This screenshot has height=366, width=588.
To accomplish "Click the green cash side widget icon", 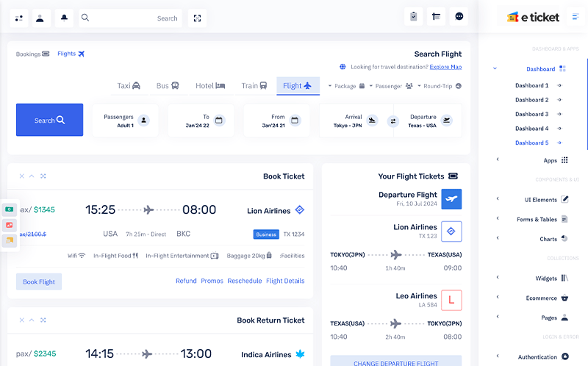I will point(10,209).
